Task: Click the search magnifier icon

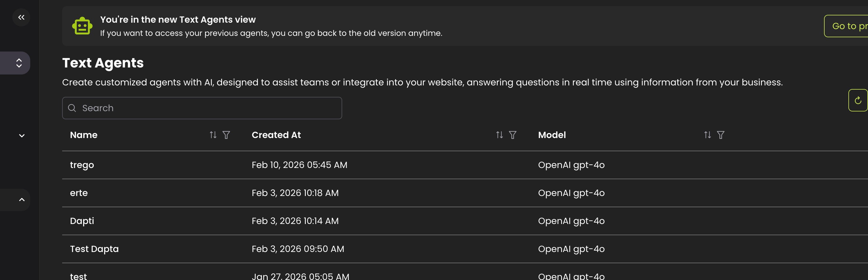Action: click(72, 108)
